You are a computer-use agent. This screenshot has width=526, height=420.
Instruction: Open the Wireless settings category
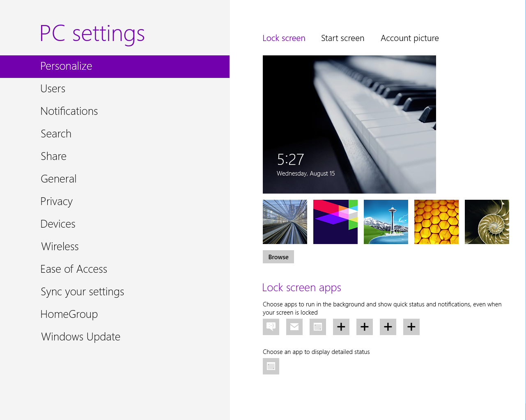click(115, 247)
